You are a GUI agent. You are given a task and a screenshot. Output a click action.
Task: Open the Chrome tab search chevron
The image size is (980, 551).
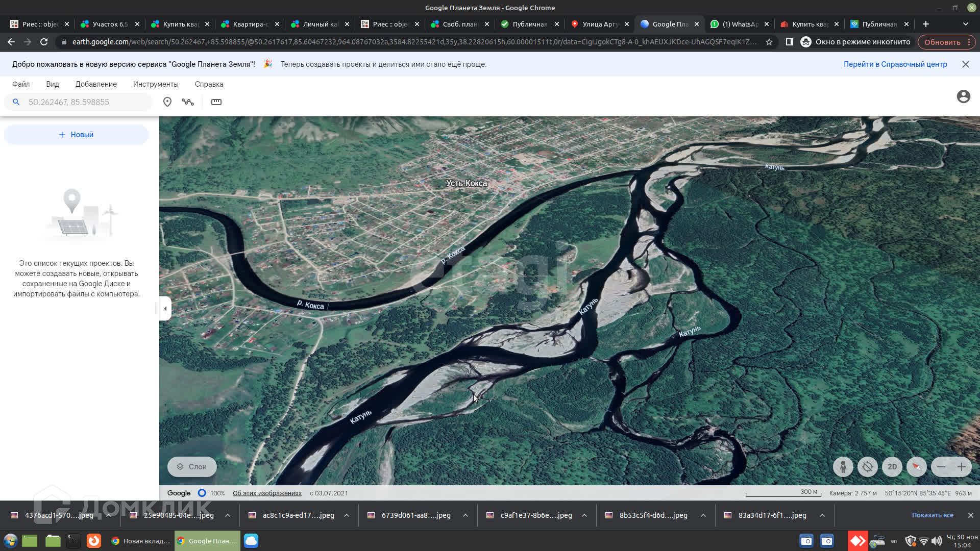click(x=965, y=24)
